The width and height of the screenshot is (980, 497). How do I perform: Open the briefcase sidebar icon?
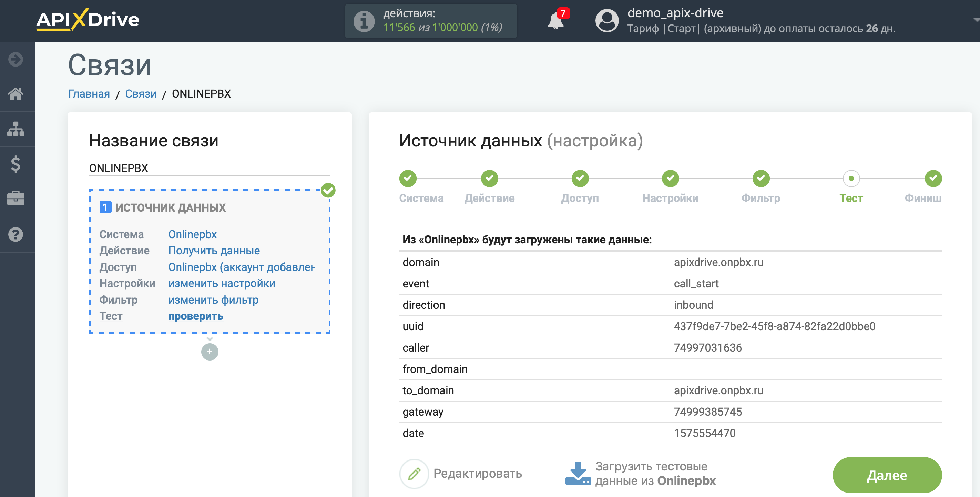point(16,199)
